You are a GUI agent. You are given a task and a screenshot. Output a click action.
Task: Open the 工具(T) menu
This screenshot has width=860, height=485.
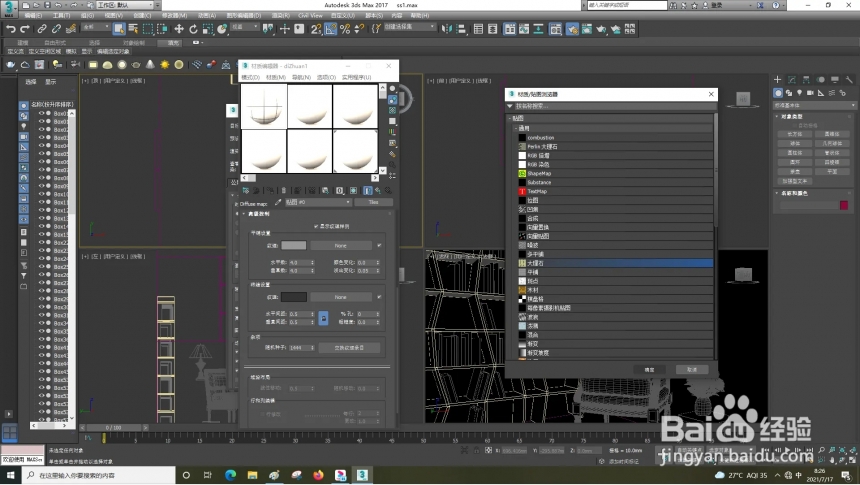click(x=61, y=15)
